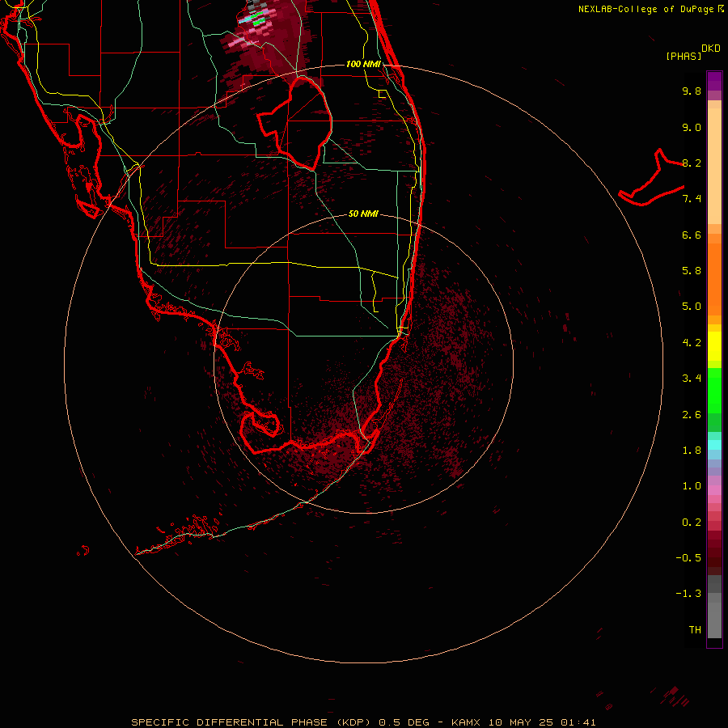Pick the yellow band of the color bar
This screenshot has height=728, width=728.
click(x=714, y=346)
